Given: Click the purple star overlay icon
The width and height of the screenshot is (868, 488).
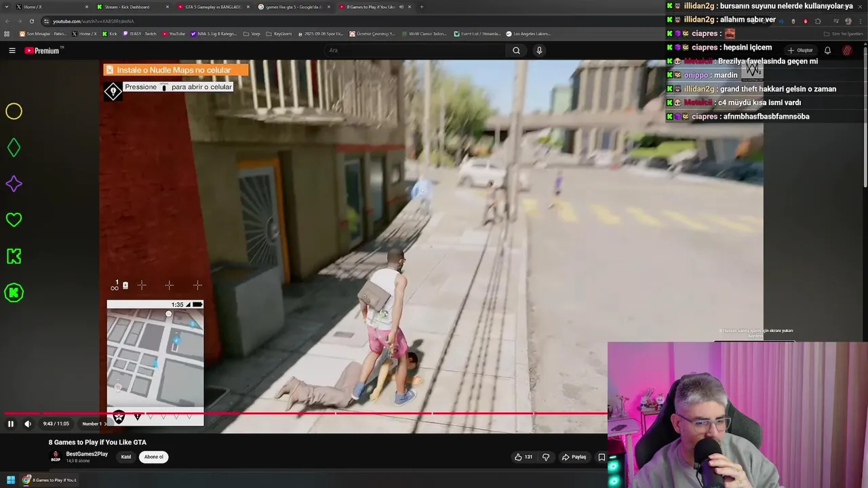Looking at the screenshot, I should pyautogui.click(x=14, y=184).
